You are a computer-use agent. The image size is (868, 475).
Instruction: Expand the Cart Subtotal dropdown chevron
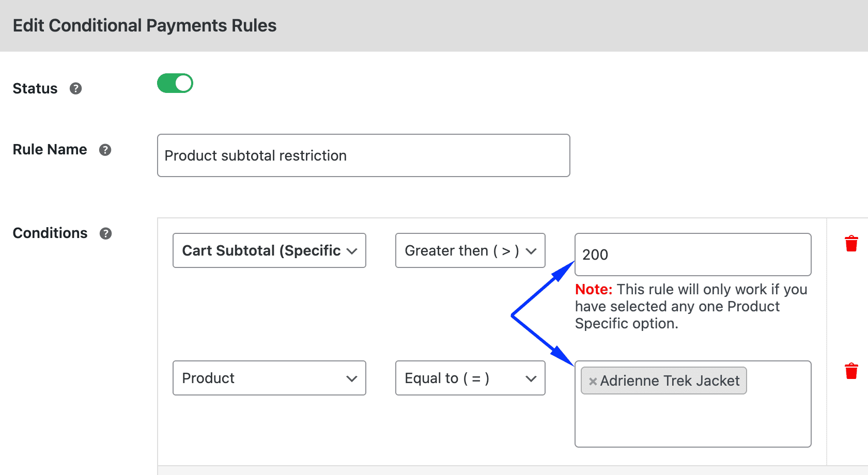pos(353,250)
